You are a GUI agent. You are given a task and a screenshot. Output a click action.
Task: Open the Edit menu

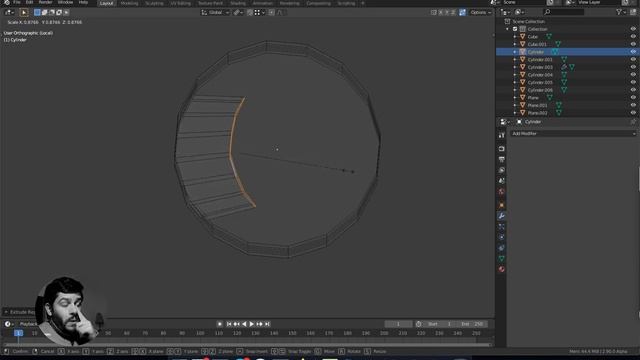tap(29, 2)
